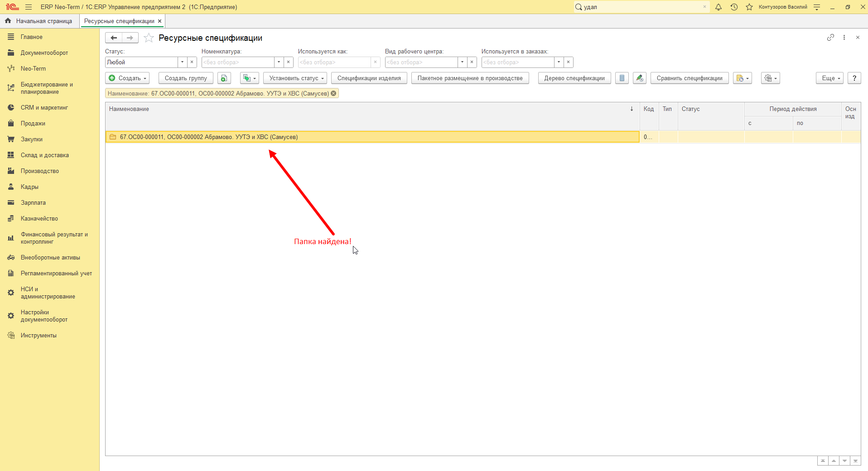Go to Начальная страница home tab

39,21
